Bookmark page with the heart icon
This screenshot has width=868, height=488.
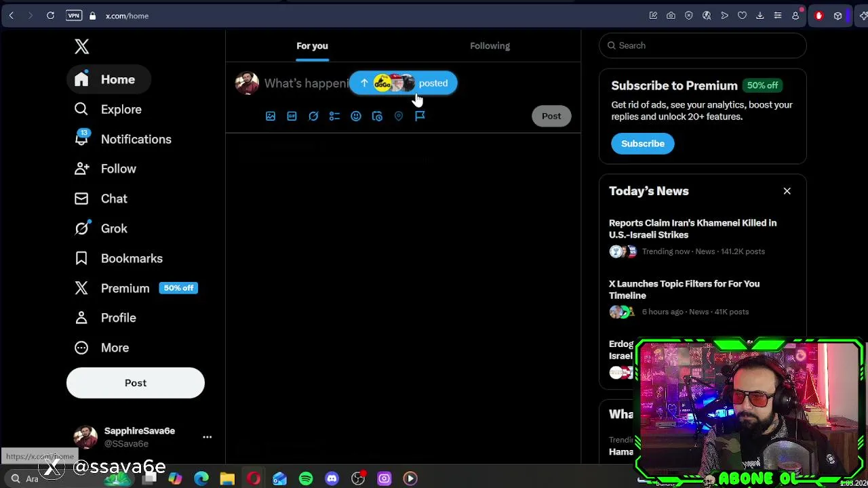[x=742, y=16]
